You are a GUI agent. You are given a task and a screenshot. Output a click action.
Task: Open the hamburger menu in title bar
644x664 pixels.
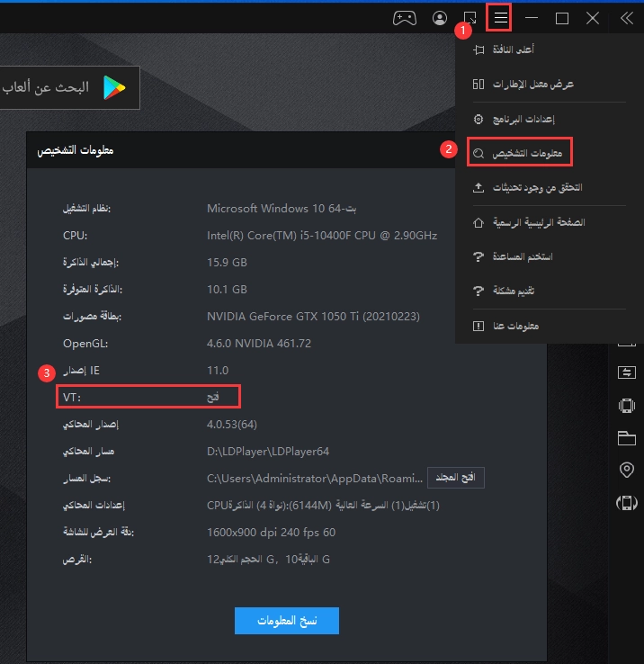click(x=500, y=18)
